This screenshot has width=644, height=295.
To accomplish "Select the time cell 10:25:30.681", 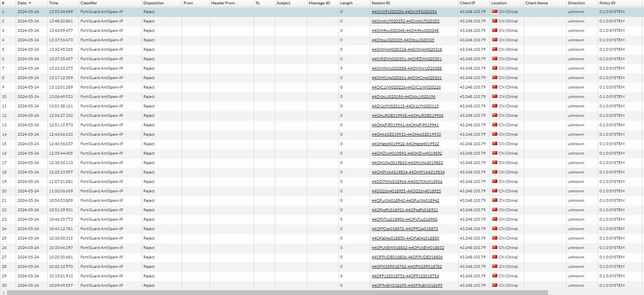I will pos(61,257).
